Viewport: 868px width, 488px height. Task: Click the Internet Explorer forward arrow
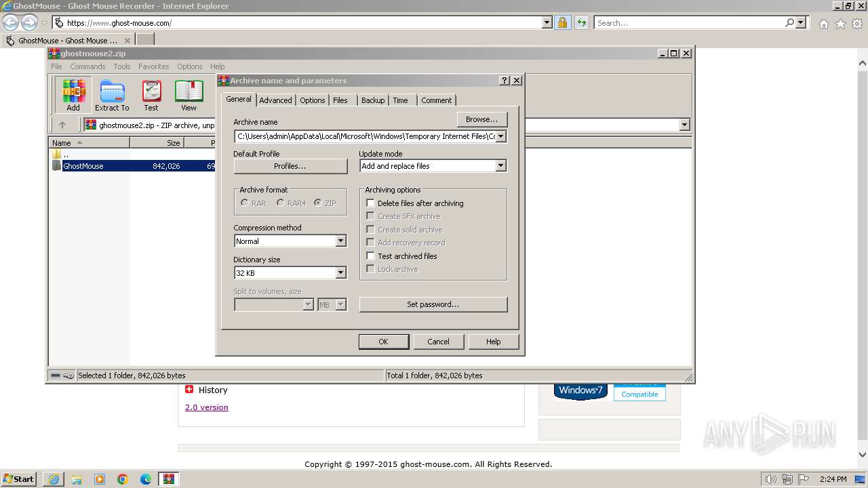tap(29, 22)
